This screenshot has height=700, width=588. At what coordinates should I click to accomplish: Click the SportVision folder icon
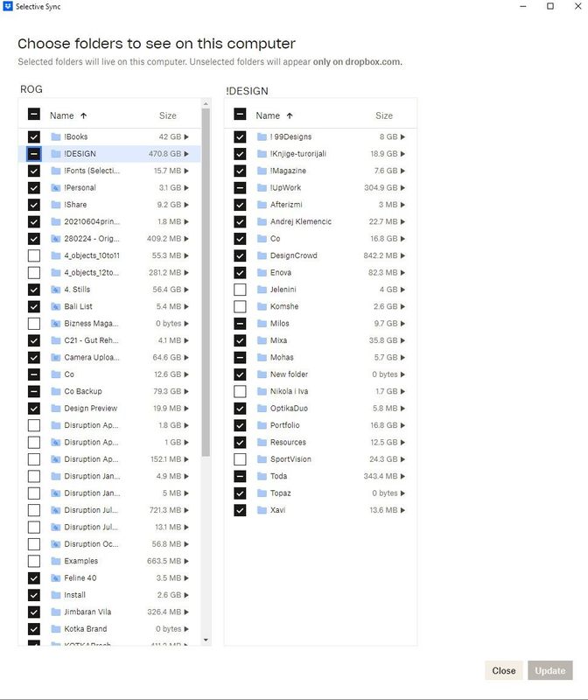262,458
